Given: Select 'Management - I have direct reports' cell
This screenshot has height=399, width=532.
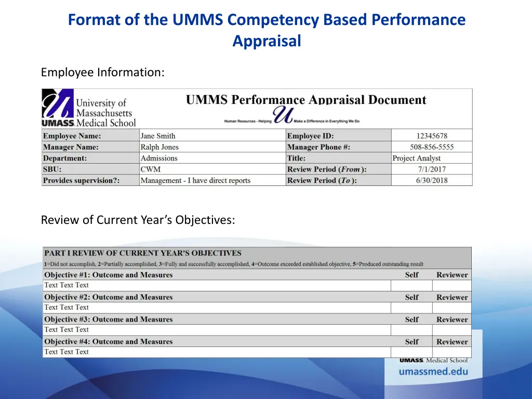Looking at the screenshot, I should point(212,180).
